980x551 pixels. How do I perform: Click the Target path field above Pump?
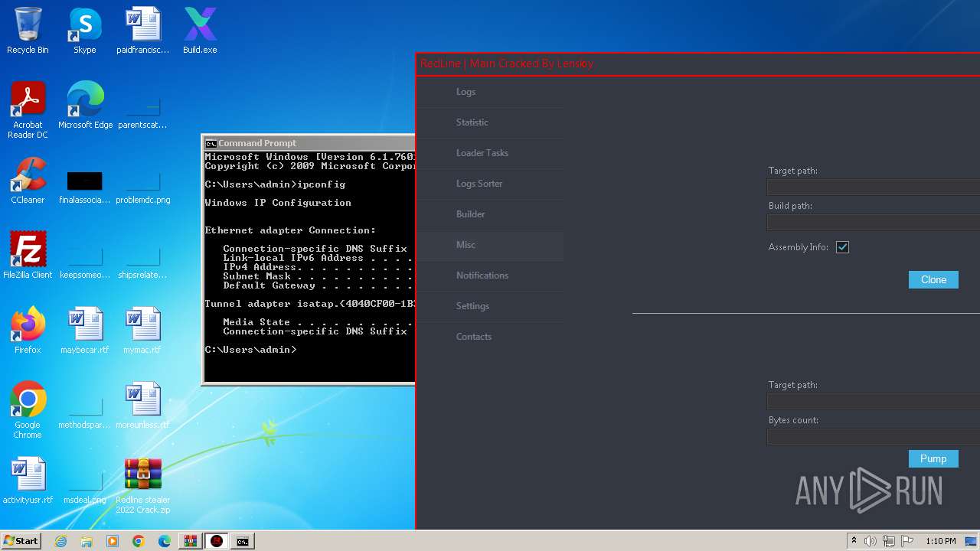click(874, 402)
